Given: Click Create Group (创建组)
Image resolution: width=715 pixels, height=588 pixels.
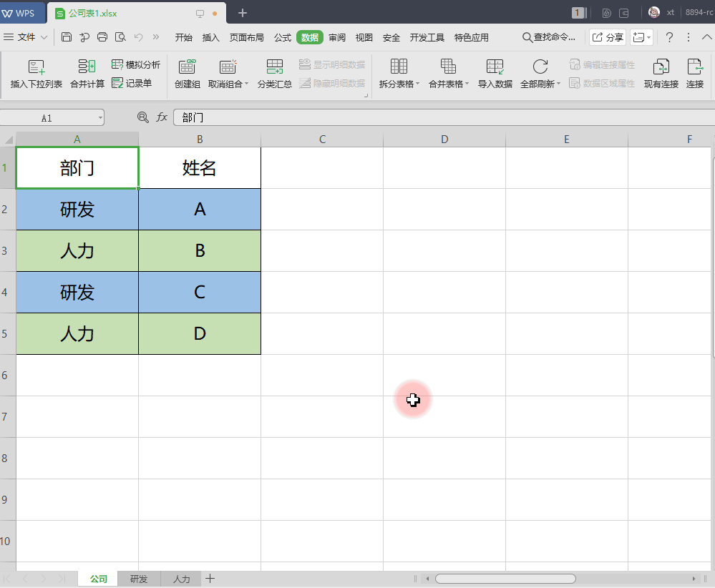Looking at the screenshot, I should click(x=188, y=74).
